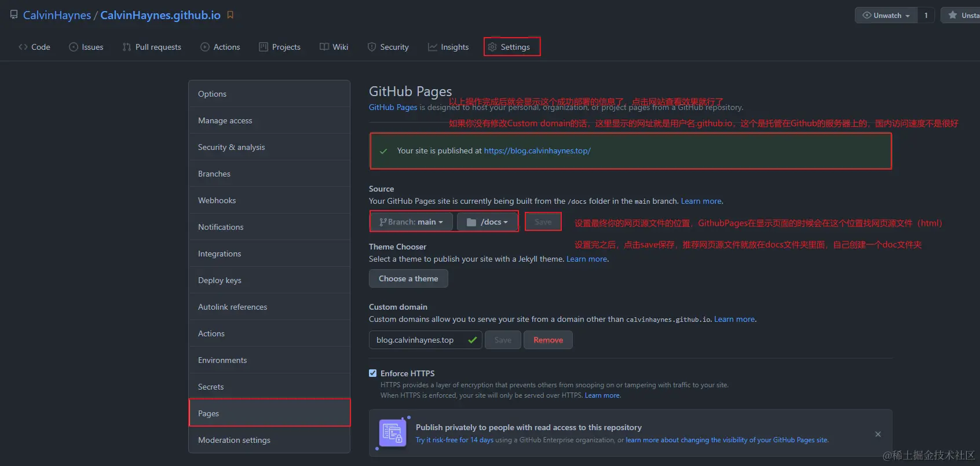Click the green check in domain field
The width and height of the screenshot is (980, 466).
[472, 340]
